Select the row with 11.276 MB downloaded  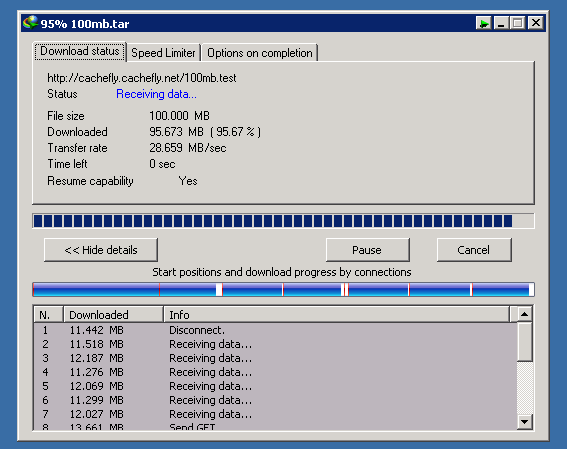pos(275,372)
